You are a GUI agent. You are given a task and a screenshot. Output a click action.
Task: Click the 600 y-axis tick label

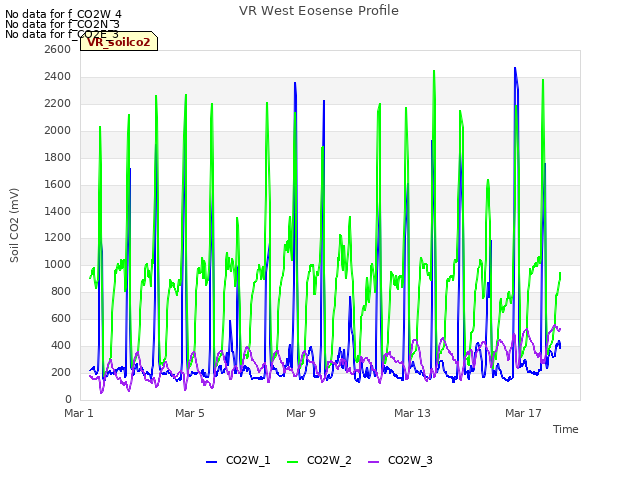61,319
